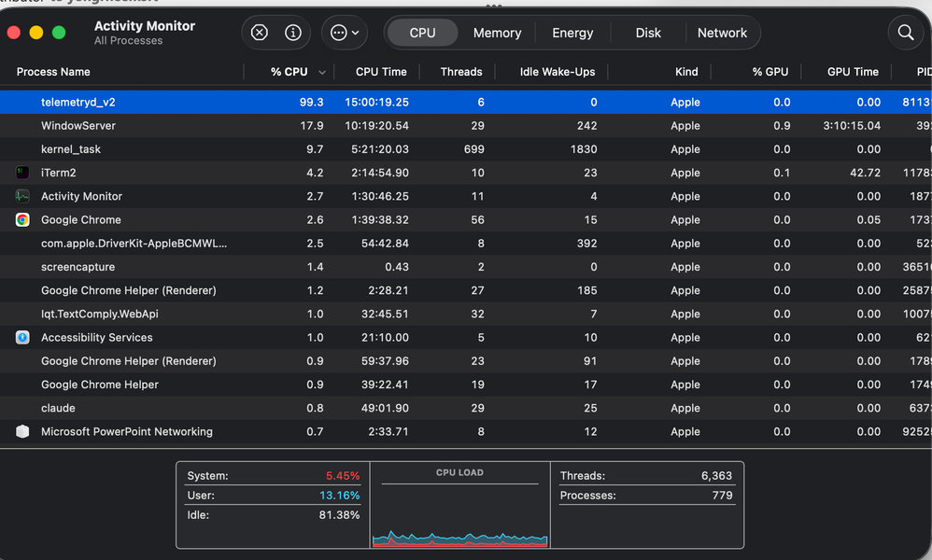
Task: Click the Accessibility Services icon
Action: point(22,338)
